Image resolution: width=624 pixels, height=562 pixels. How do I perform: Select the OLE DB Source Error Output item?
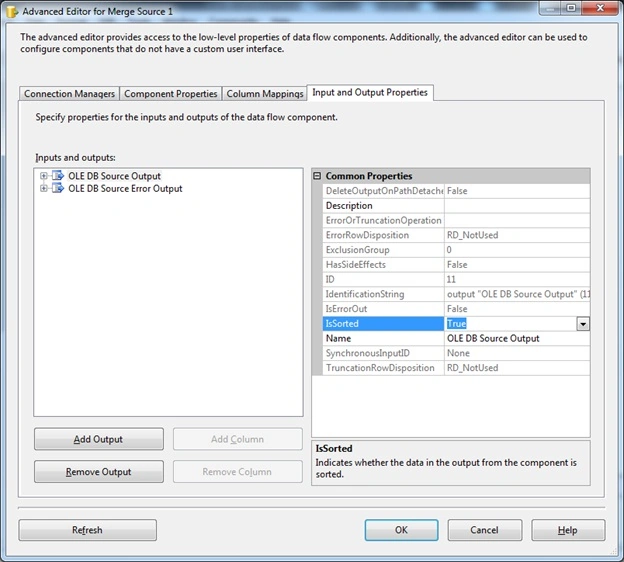pos(125,188)
